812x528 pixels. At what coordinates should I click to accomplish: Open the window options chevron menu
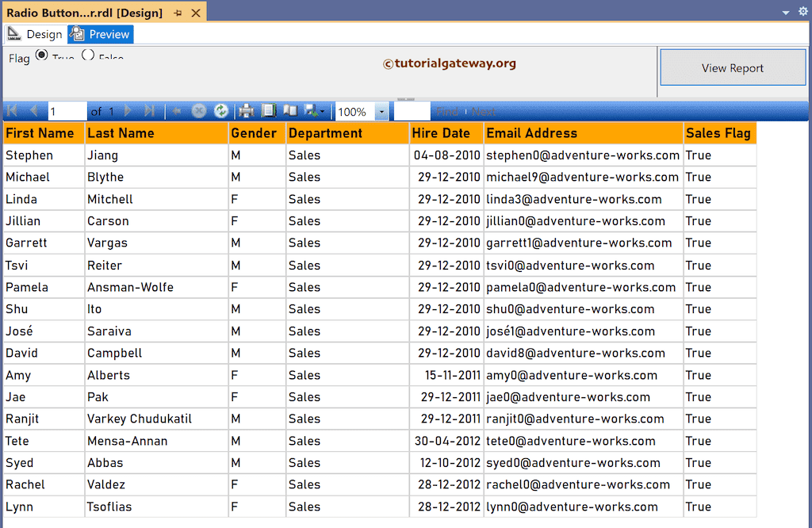coord(785,12)
